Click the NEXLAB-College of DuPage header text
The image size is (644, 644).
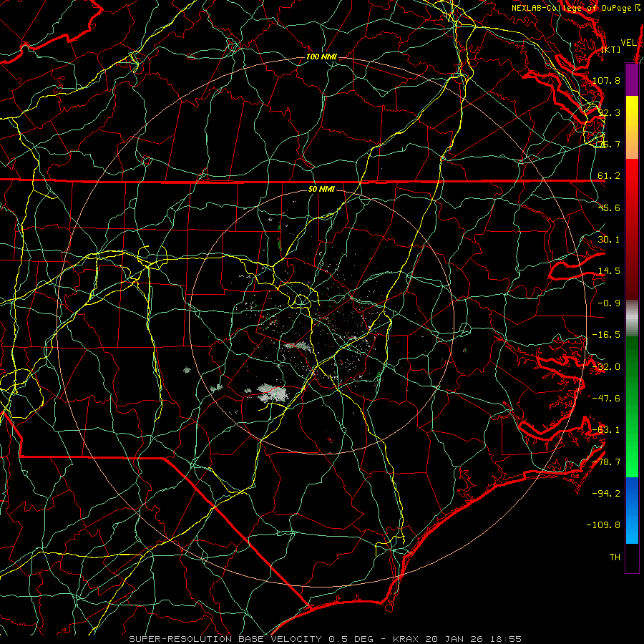(x=575, y=8)
